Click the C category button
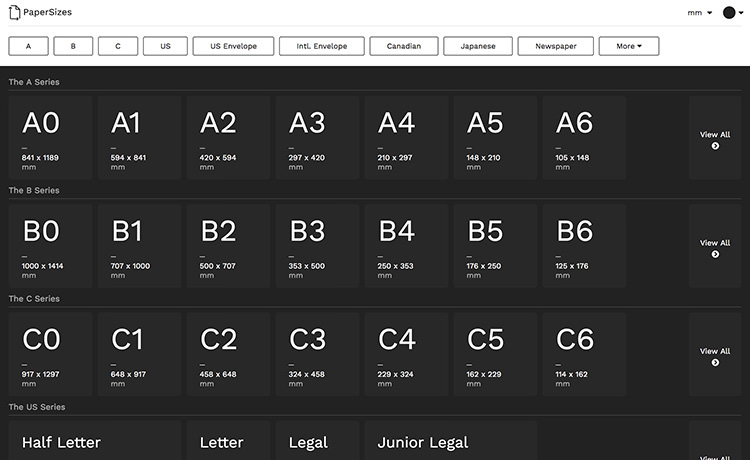 [118, 46]
